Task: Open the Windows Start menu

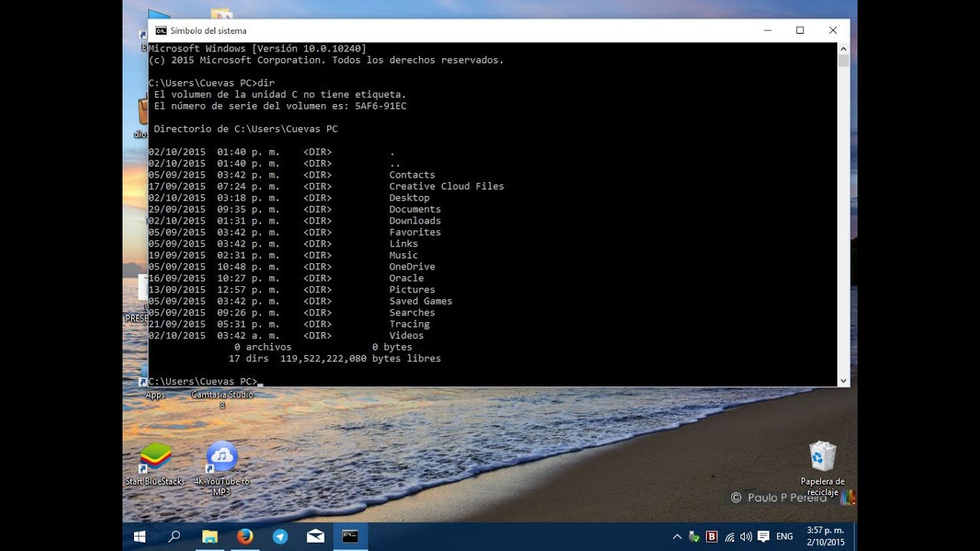Action: (140, 536)
